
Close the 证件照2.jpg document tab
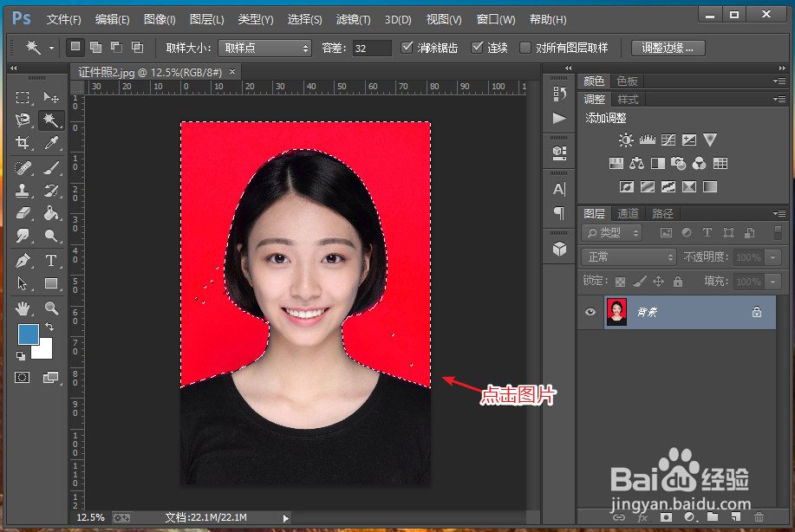(x=232, y=72)
